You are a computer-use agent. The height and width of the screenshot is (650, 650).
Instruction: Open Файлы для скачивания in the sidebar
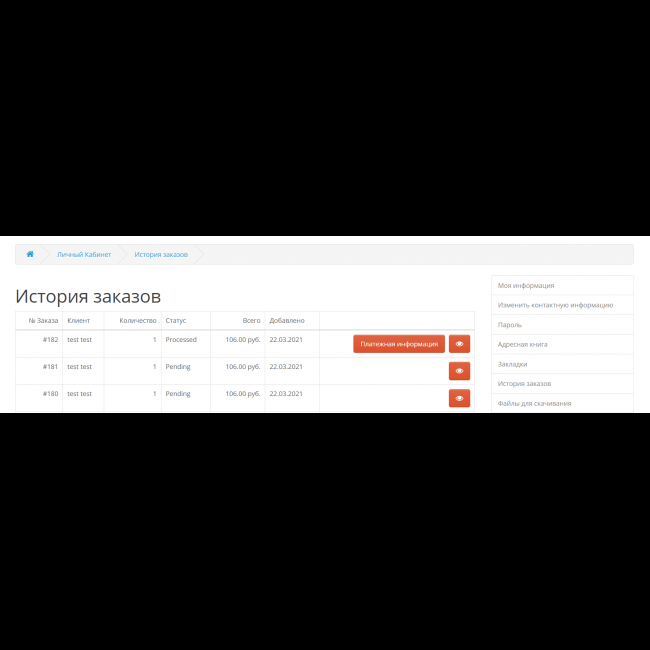coord(534,403)
